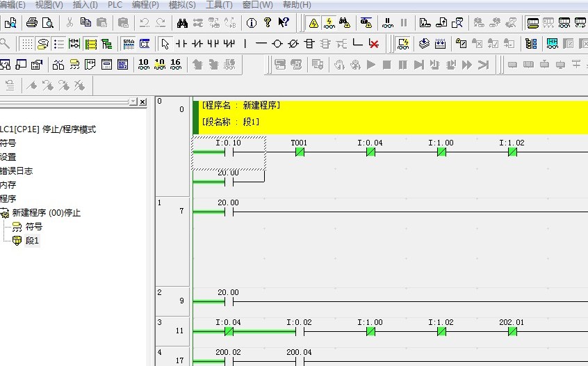
Task: Toggle the grid display button
Action: click(26, 44)
